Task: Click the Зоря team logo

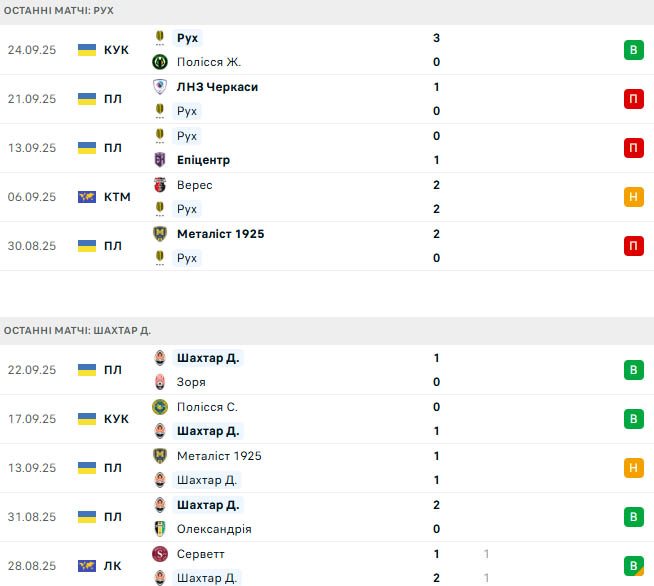Action: pyautogui.click(x=159, y=382)
